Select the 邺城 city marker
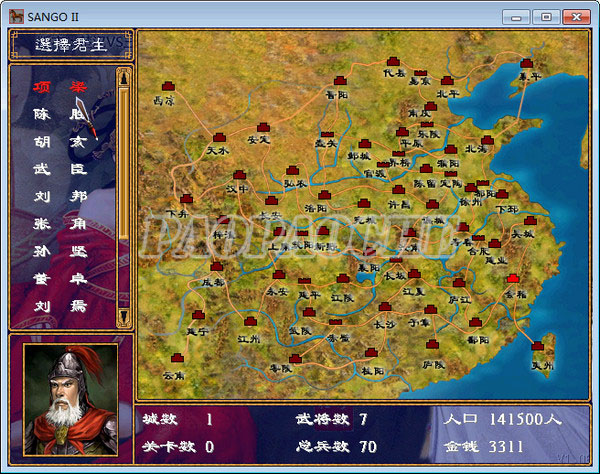Viewport: 600px width, 474px height. (365, 143)
